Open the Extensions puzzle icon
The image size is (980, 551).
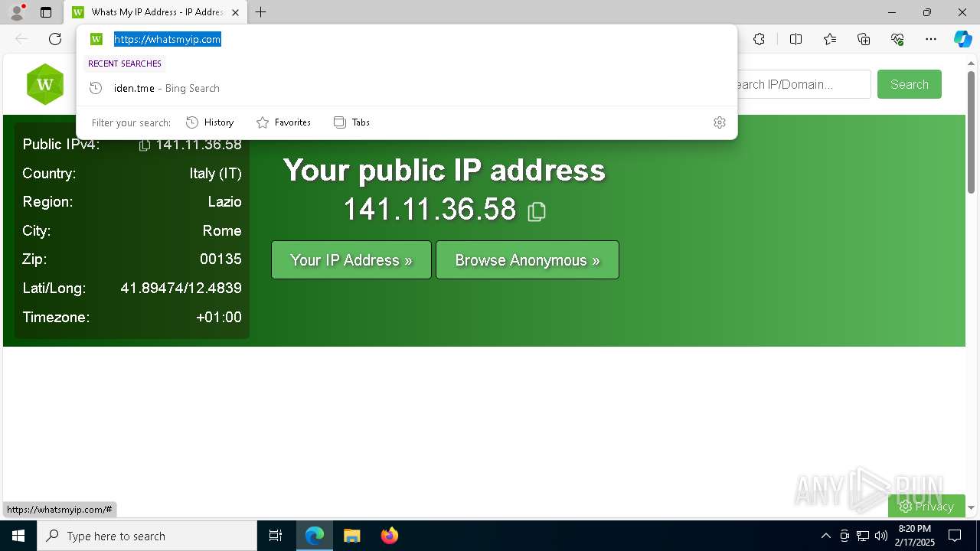(x=759, y=39)
